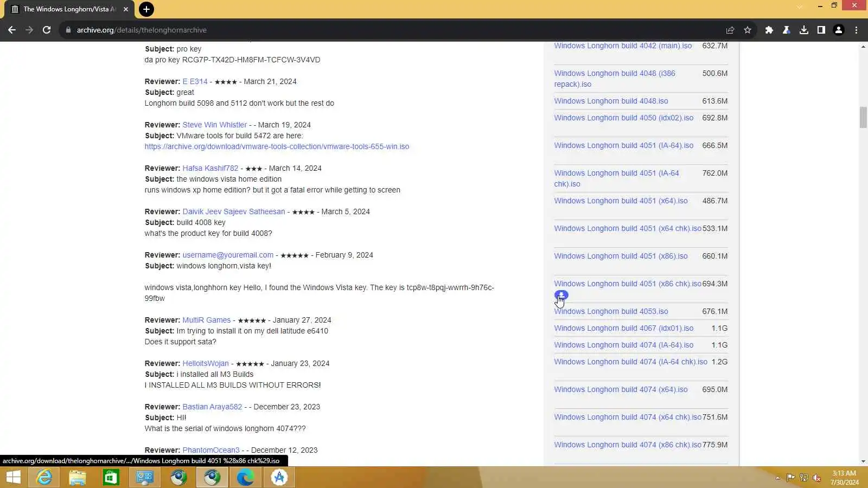The width and height of the screenshot is (868, 488).
Task: Click the blue icon under build 4051 x86 chk
Action: 561,296
